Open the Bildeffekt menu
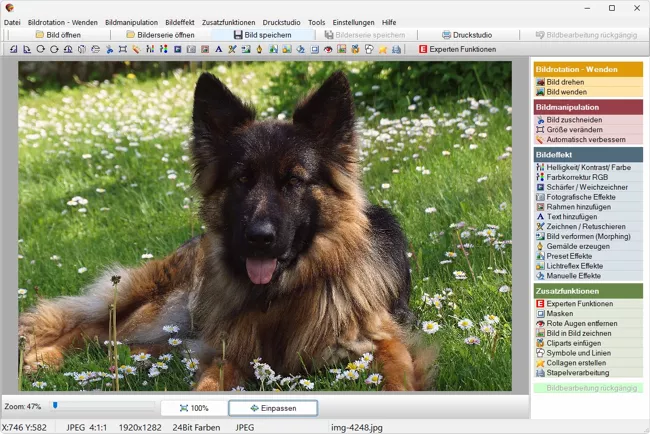This screenshot has width=650, height=434. [x=180, y=22]
